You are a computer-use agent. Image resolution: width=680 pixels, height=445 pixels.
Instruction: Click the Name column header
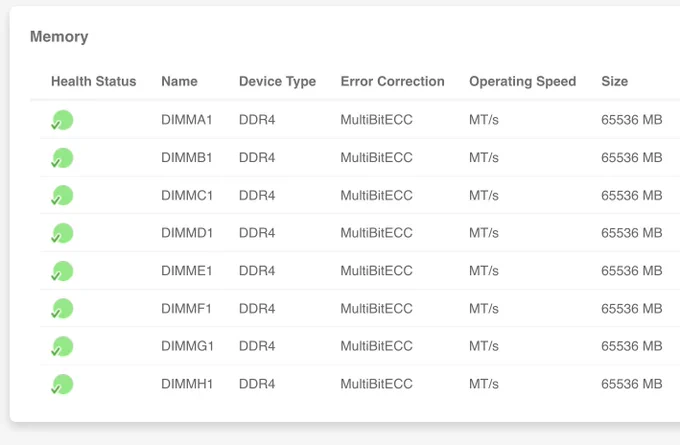point(179,81)
